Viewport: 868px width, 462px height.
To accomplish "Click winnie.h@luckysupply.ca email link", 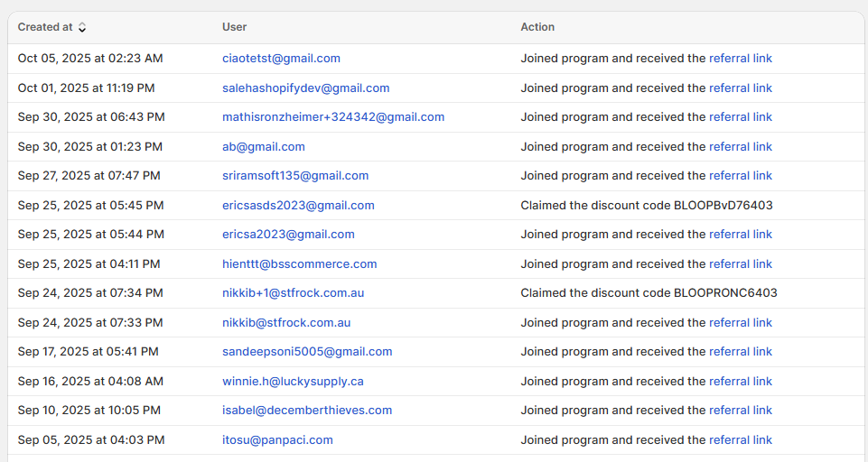I will [x=293, y=382].
